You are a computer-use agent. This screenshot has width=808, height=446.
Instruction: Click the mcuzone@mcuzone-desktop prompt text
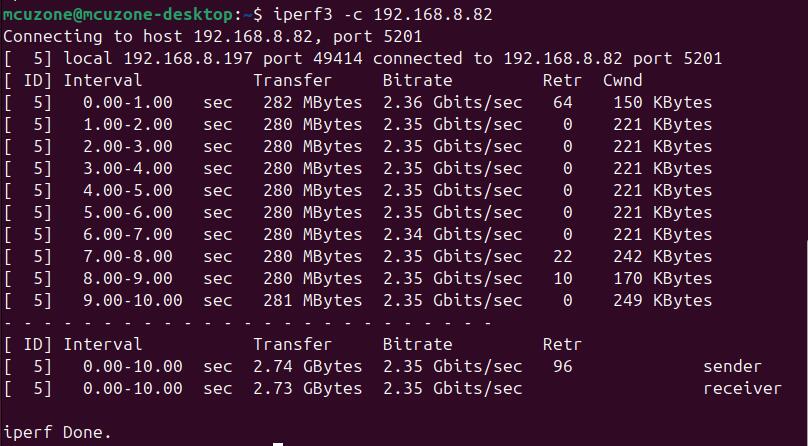click(117, 14)
